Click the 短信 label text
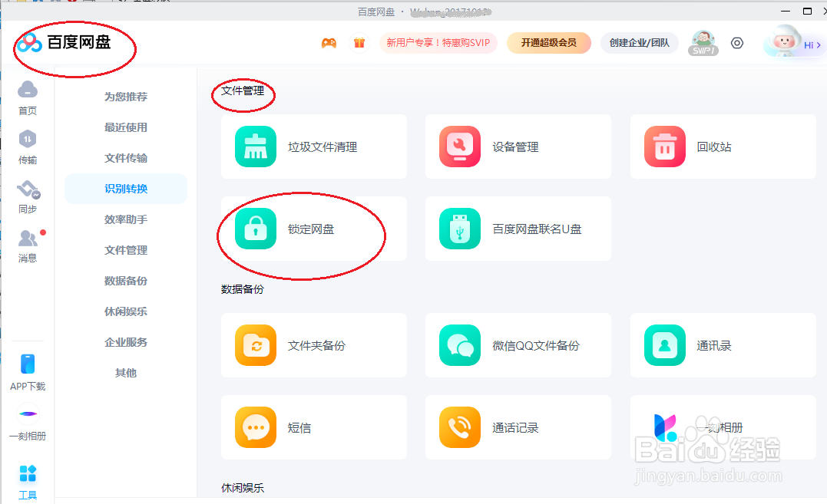This screenshot has height=504, width=827. click(299, 427)
